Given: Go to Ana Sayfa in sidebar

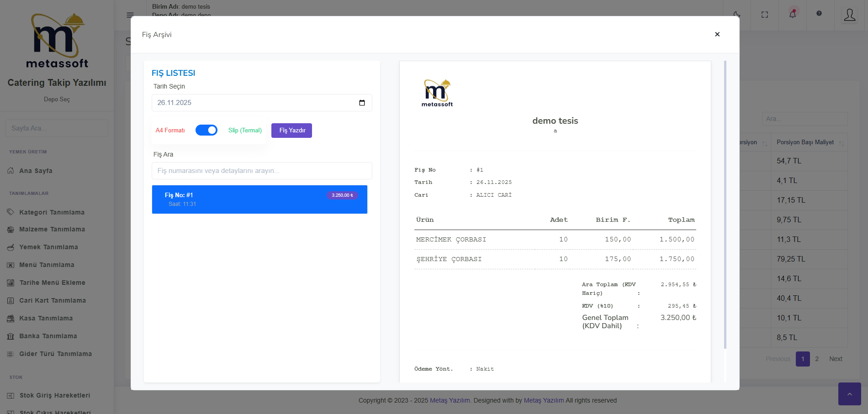Looking at the screenshot, I should [36, 171].
